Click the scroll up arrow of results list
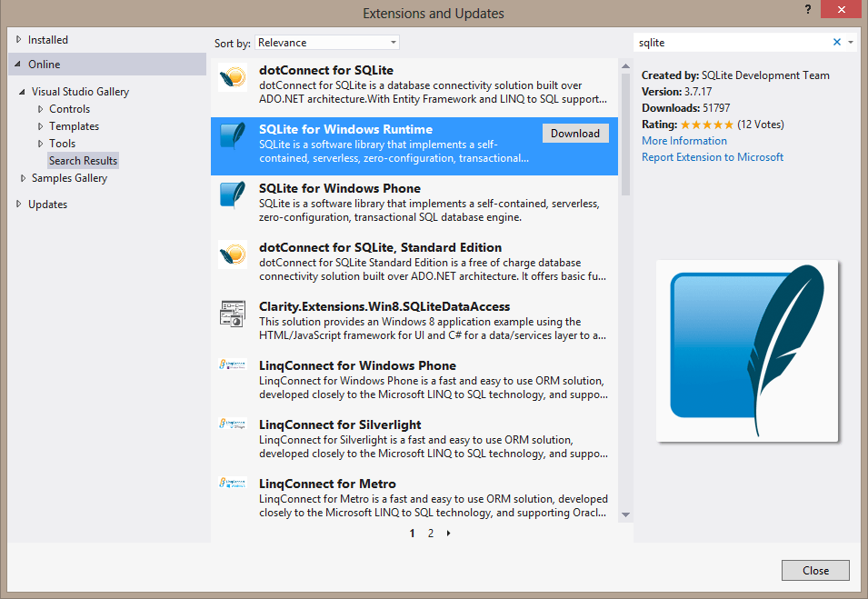Screen dimensions: 868x599 (625, 65)
